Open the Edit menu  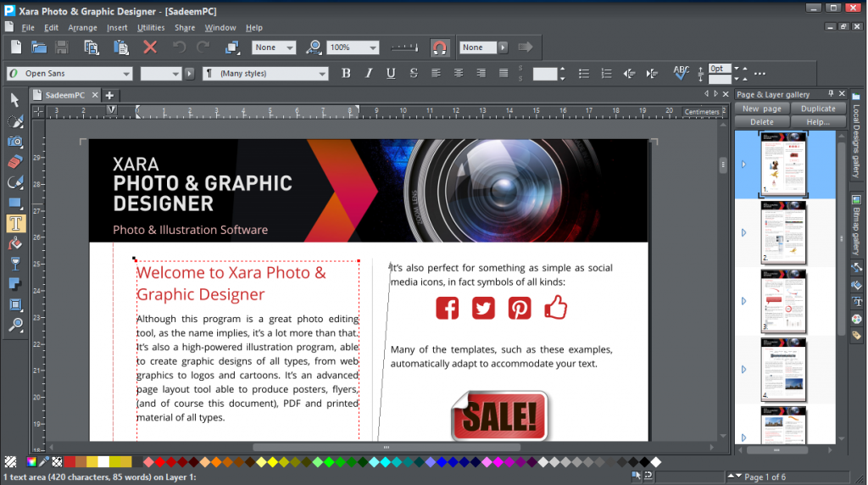pyautogui.click(x=51, y=28)
